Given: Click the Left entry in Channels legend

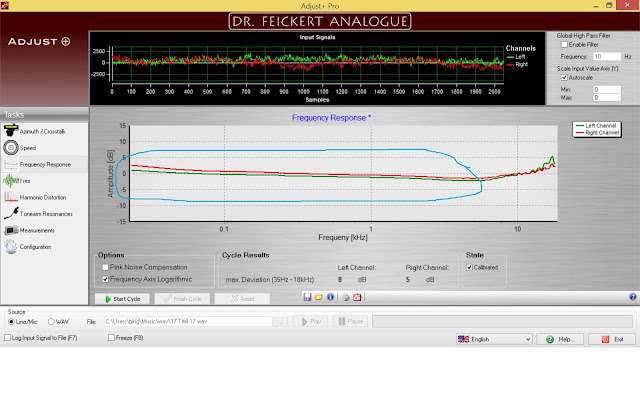Looking at the screenshot, I should 516,57.
